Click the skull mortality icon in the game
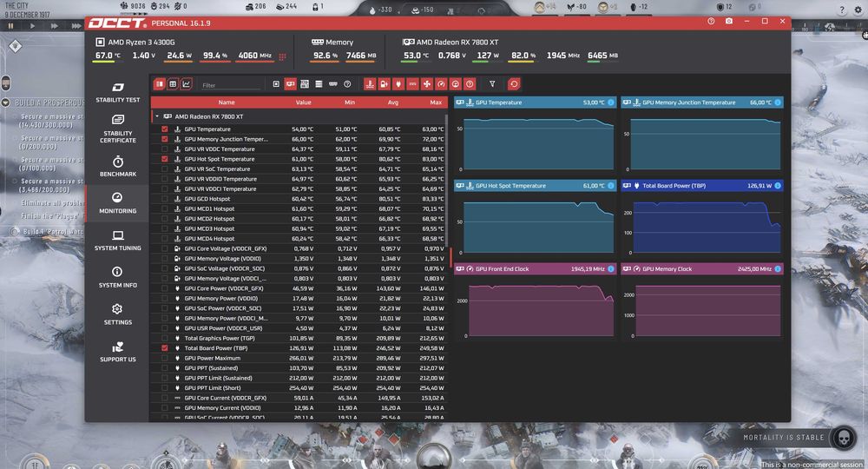This screenshot has width=868, height=469. click(844, 438)
